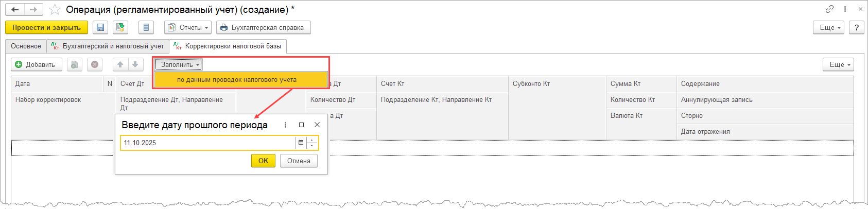This screenshot has width=868, height=209.
Task: Click the move row up arrow
Action: (x=120, y=64)
